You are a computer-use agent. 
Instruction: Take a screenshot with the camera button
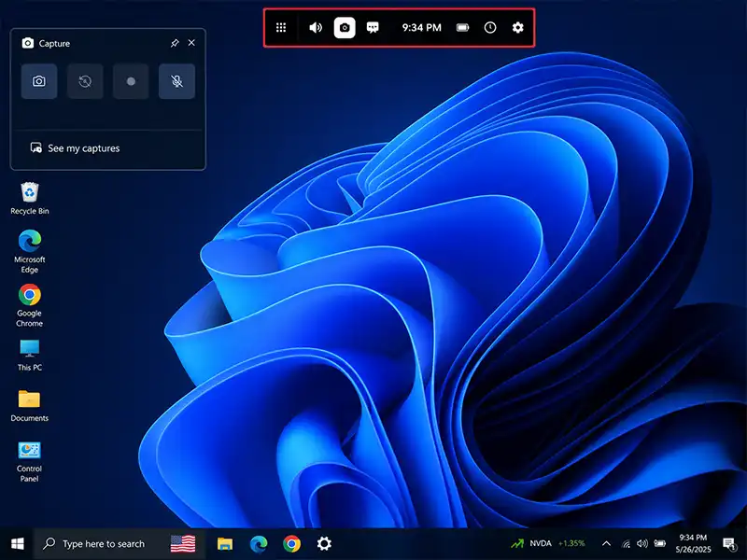pyautogui.click(x=39, y=81)
